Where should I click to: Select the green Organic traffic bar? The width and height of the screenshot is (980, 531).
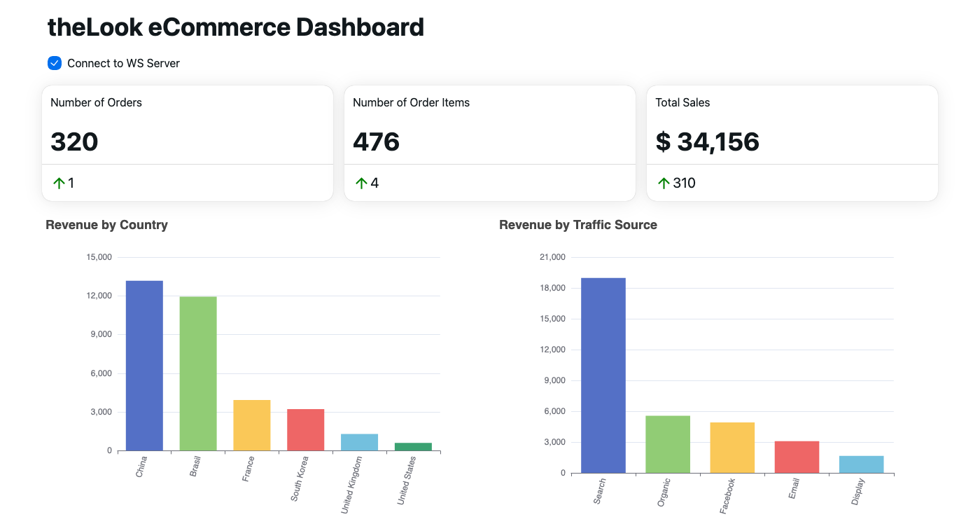668,444
